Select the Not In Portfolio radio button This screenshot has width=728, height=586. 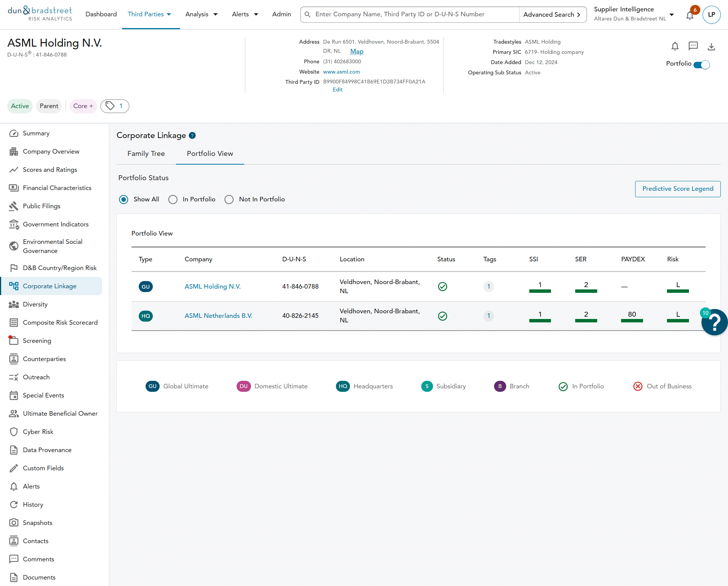(229, 200)
